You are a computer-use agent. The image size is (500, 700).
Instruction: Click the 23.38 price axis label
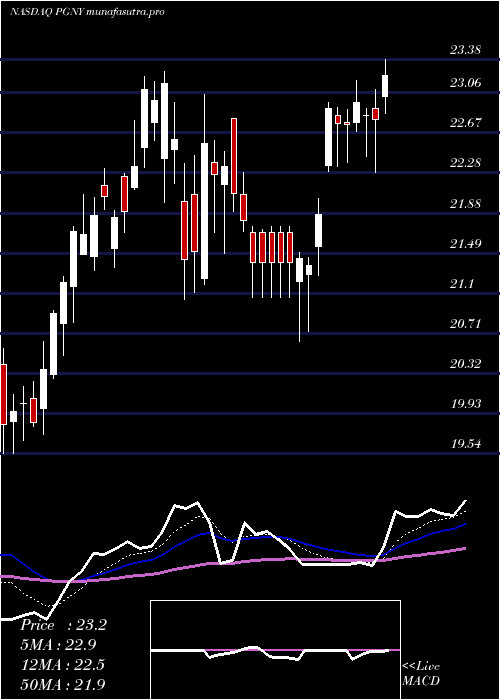pyautogui.click(x=466, y=50)
